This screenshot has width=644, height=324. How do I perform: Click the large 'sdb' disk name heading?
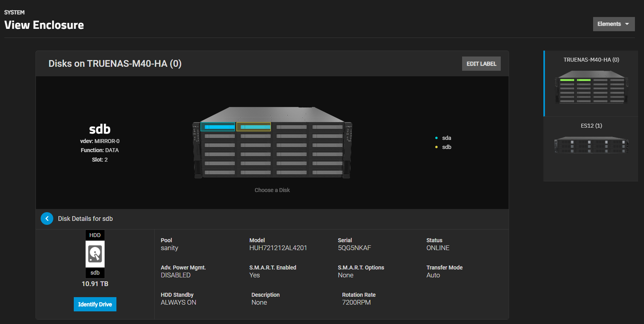pos(100,129)
